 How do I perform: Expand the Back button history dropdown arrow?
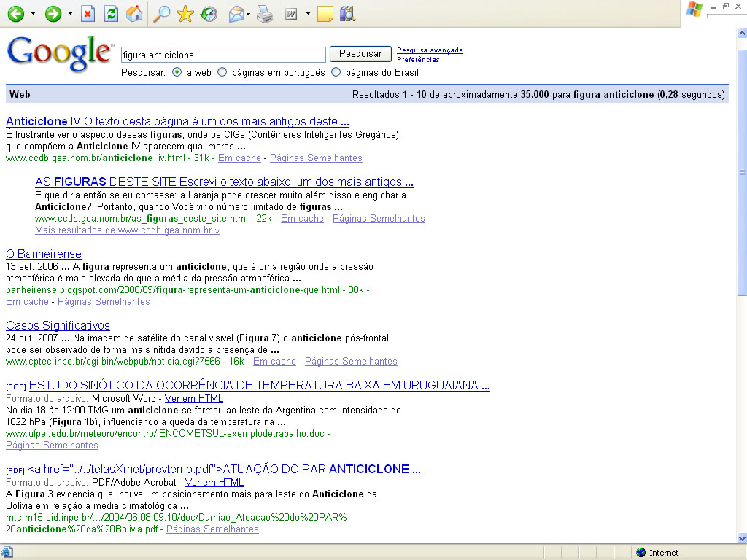click(x=33, y=14)
